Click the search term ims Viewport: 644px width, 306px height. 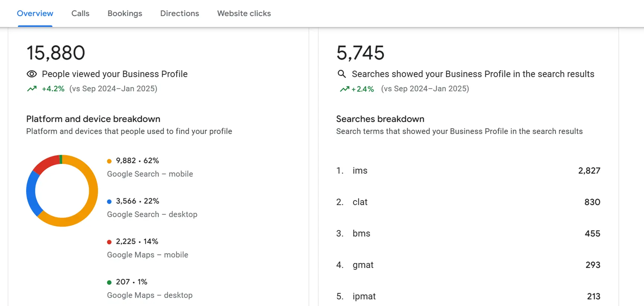click(x=360, y=171)
